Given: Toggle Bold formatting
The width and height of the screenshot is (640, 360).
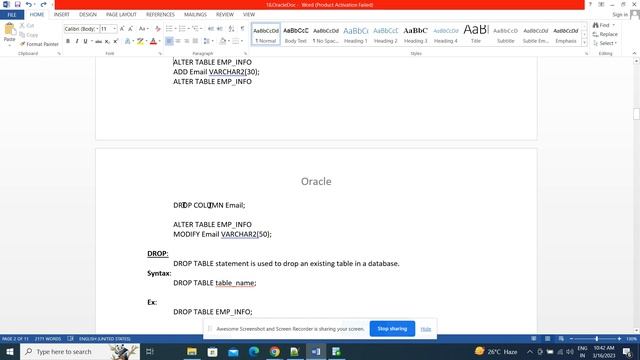Looking at the screenshot, I should (68, 41).
